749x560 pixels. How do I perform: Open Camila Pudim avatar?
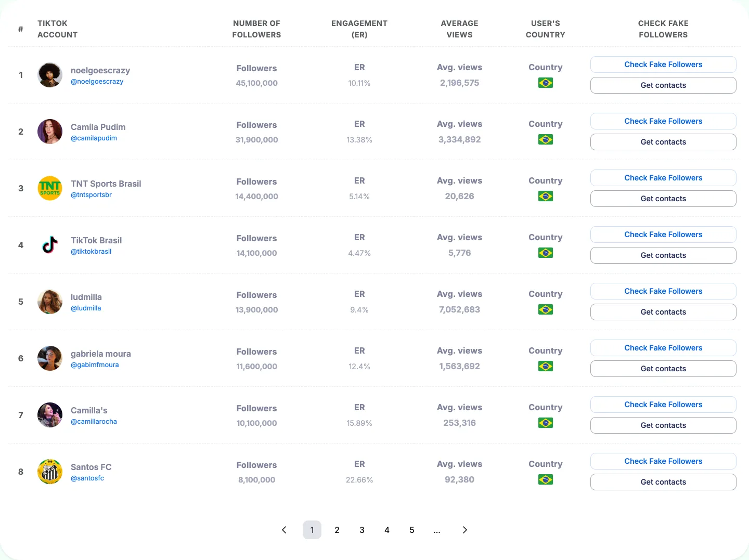pyautogui.click(x=50, y=132)
